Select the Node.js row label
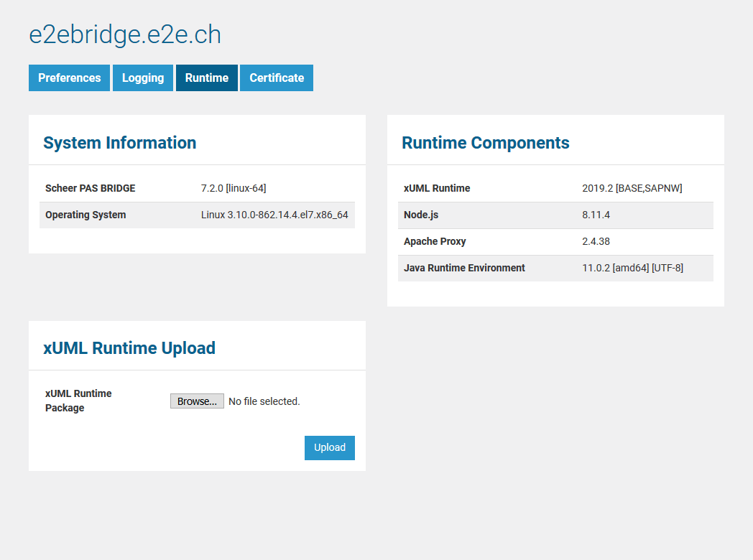The width and height of the screenshot is (753, 560). coord(421,215)
